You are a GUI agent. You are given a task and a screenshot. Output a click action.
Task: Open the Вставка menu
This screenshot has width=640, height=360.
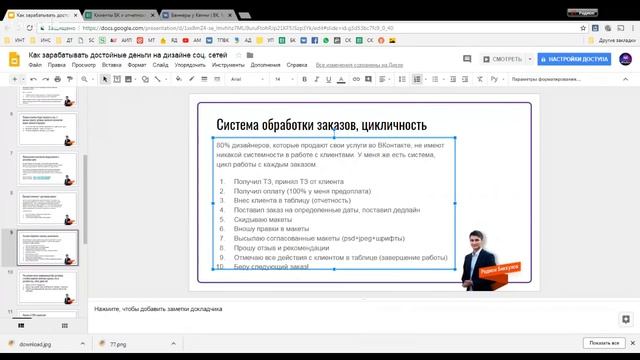(111, 65)
